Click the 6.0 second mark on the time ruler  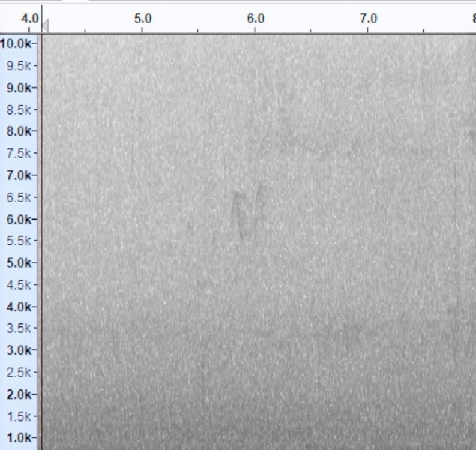pyautogui.click(x=255, y=19)
